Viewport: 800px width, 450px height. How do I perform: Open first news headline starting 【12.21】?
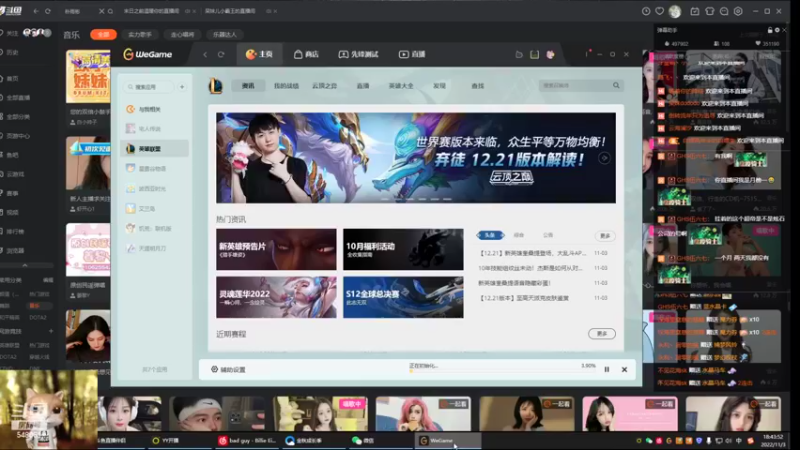pyautogui.click(x=533, y=253)
